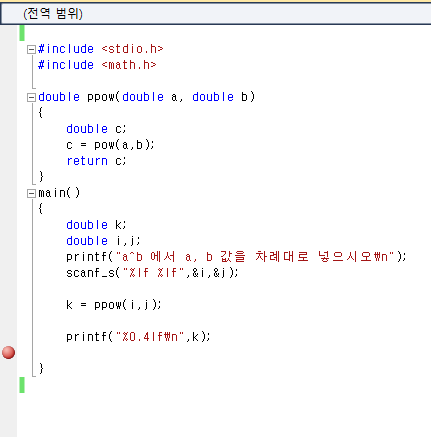The image size is (431, 437).
Task: Open the (전역 범위) scope dropdown
Action: click(x=216, y=14)
